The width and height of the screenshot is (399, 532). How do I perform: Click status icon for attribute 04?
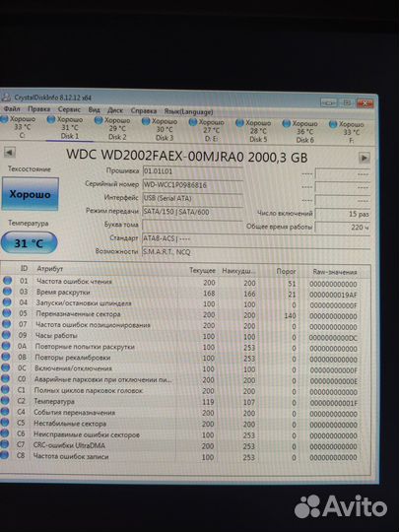pyautogui.click(x=7, y=302)
